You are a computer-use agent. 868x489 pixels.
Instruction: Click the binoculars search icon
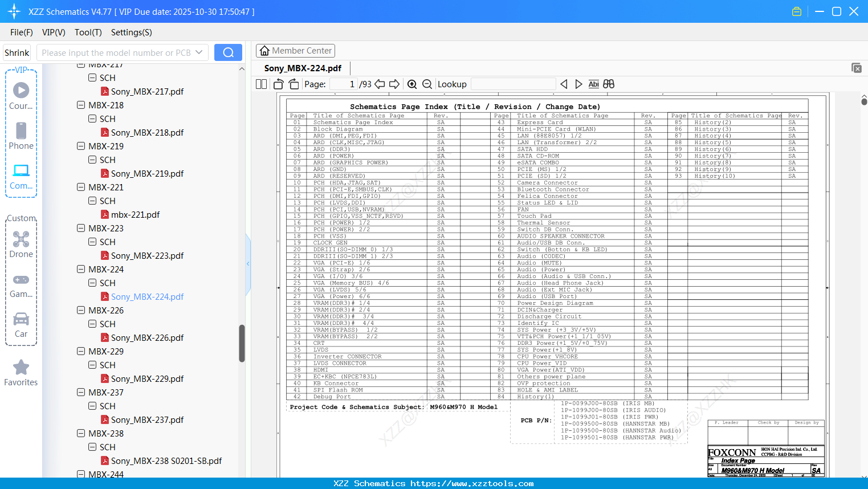click(x=609, y=84)
